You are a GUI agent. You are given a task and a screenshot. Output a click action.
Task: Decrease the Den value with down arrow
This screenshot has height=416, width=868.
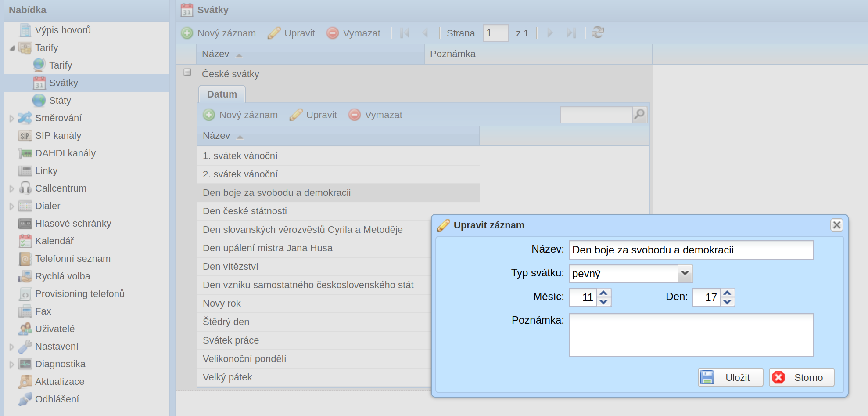[728, 302]
